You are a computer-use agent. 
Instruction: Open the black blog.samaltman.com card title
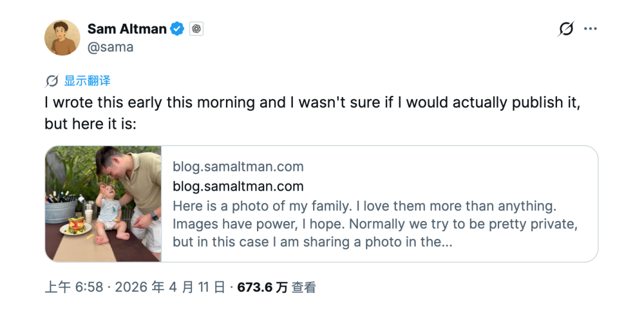click(x=238, y=186)
